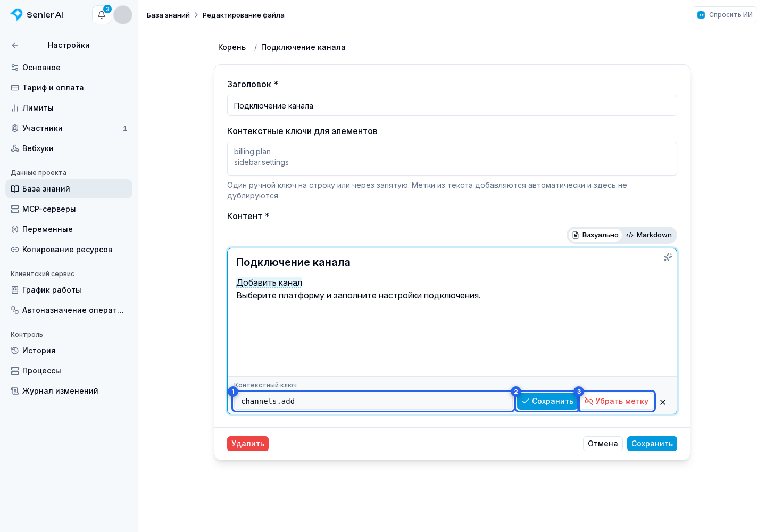Save the file with bottom Сохранить button
766x532 pixels.
[652, 444]
